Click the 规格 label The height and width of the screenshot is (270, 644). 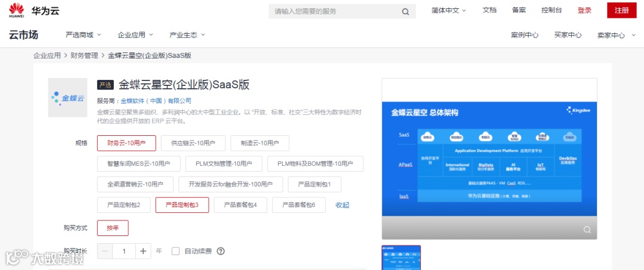click(81, 143)
